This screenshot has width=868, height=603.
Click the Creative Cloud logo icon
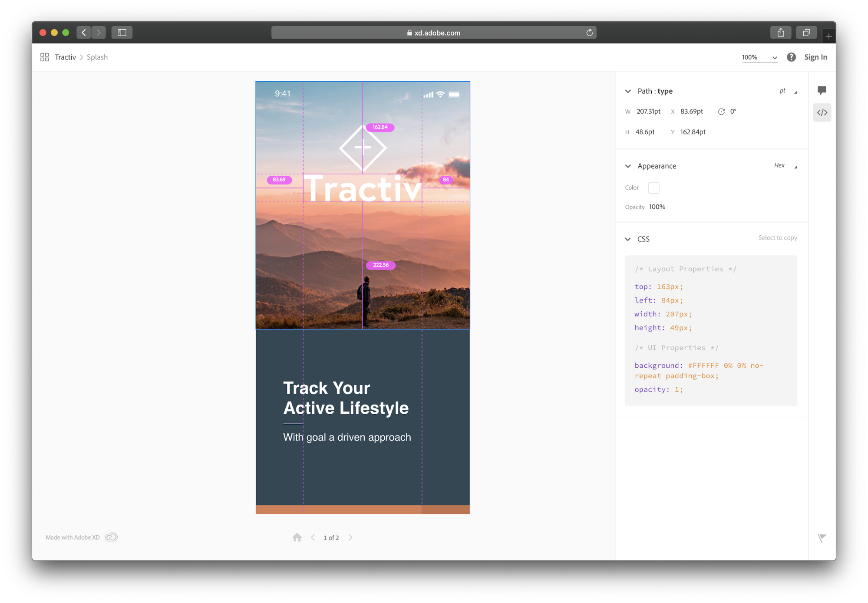pos(111,537)
